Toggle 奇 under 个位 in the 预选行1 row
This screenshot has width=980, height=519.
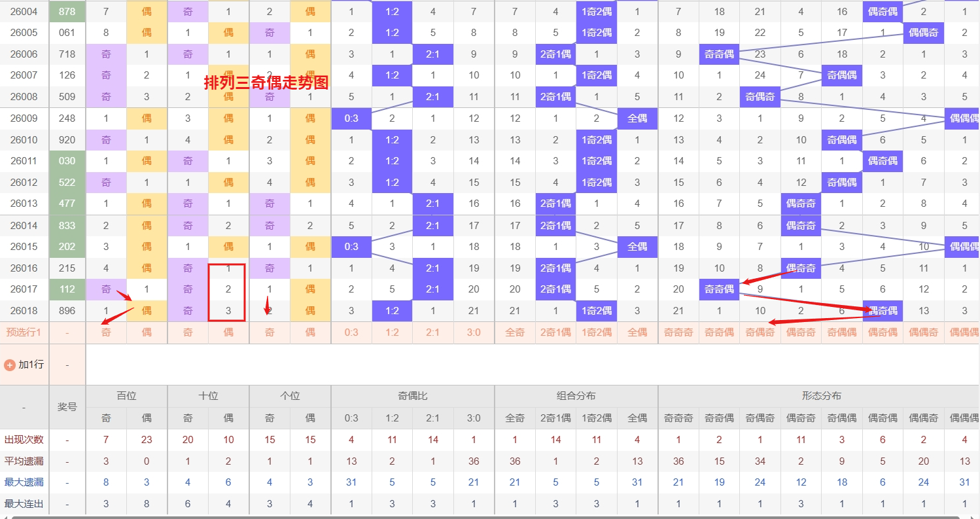pyautogui.click(x=270, y=332)
